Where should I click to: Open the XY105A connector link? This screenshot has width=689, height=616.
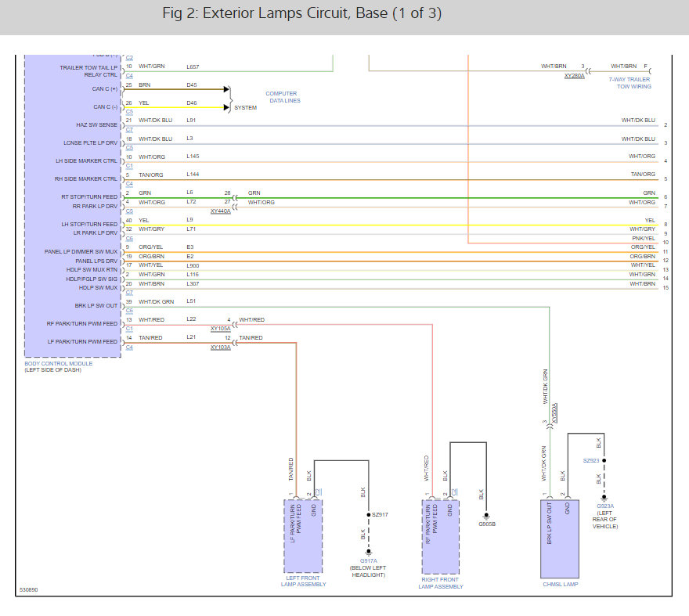point(220,329)
